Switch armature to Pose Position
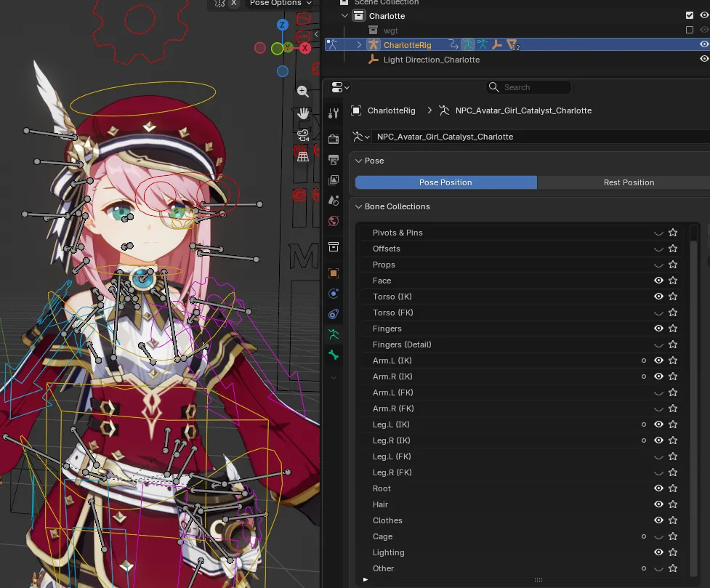Image resolution: width=710 pixels, height=588 pixels. tap(446, 182)
